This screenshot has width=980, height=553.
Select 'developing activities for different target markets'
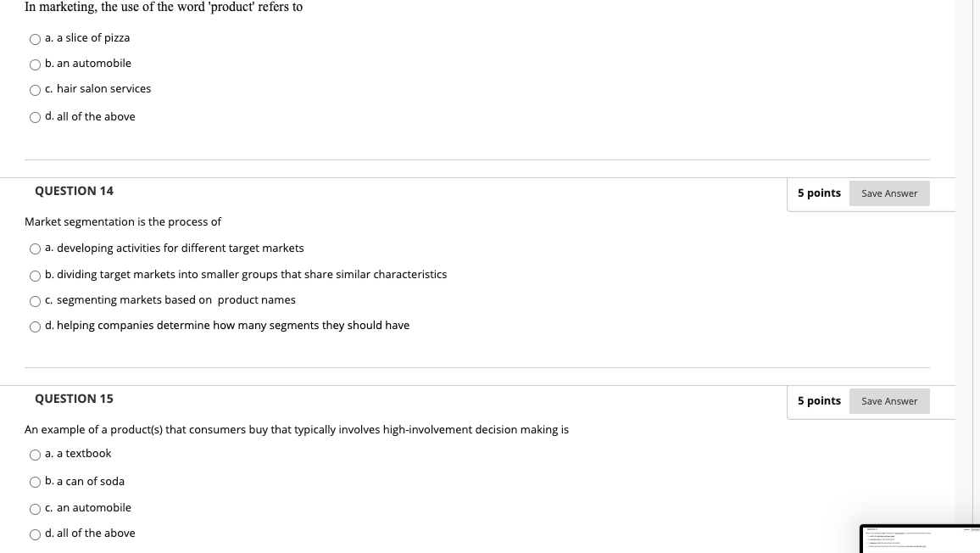pos(35,249)
